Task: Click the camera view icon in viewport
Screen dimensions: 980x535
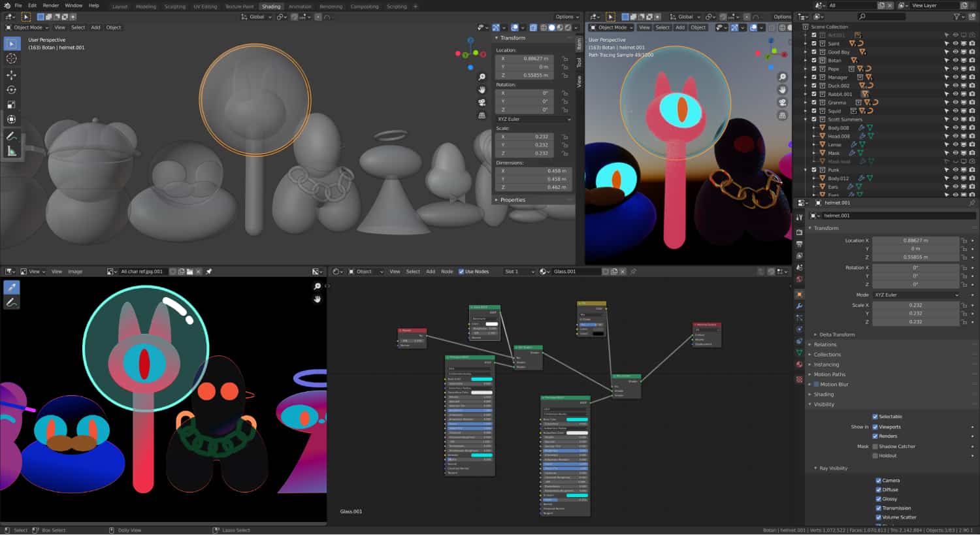Action: (482, 103)
